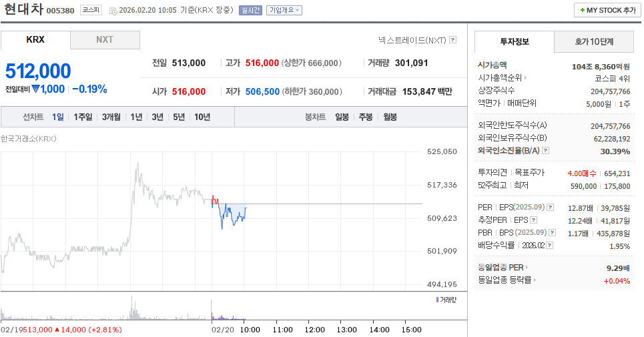Image resolution: width=644 pixels, height=337 pixels.
Task: Click the current price 512,000
Action: coord(38,71)
